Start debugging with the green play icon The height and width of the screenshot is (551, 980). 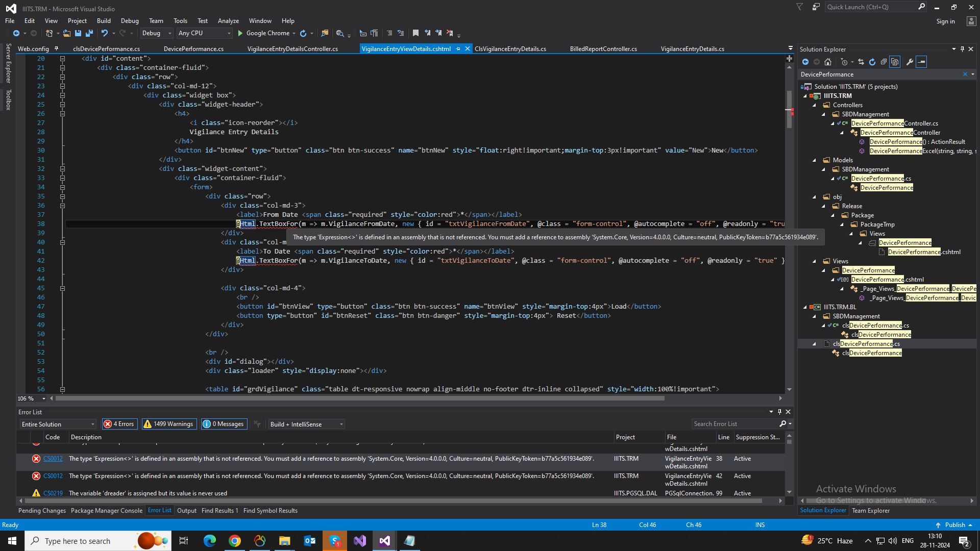[240, 33]
